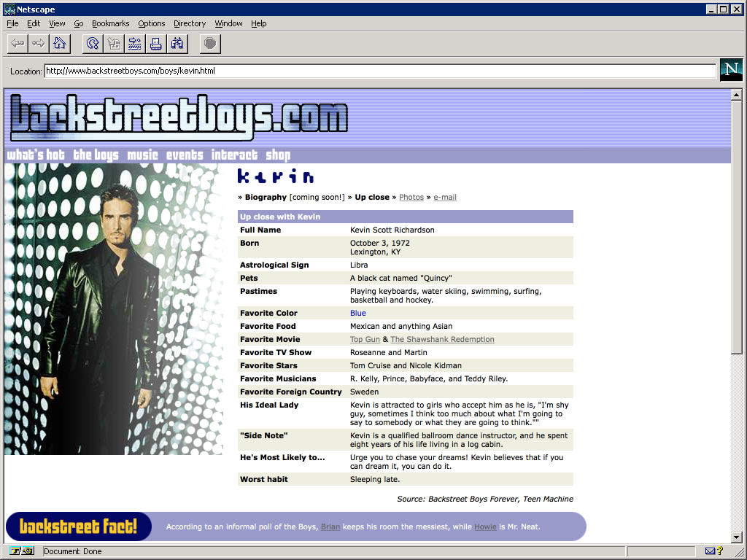Open the Options menu
747x560 pixels.
pyautogui.click(x=151, y=23)
